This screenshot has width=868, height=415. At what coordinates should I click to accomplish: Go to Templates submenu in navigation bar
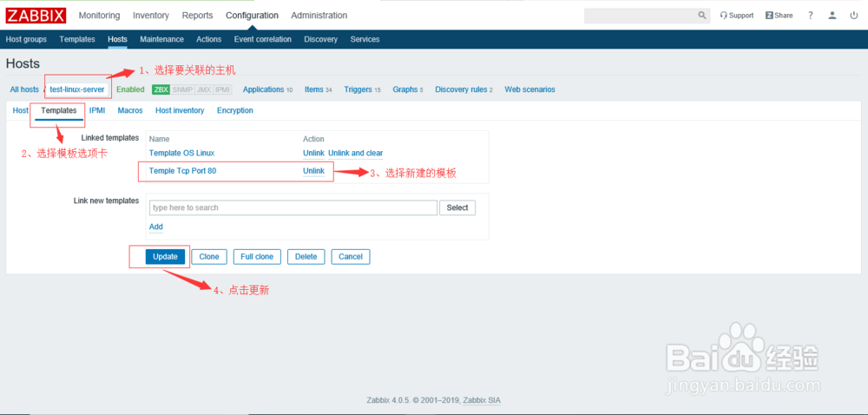click(77, 39)
